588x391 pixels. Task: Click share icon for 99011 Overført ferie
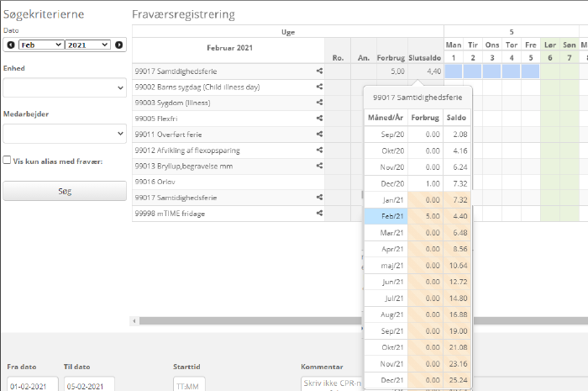pyautogui.click(x=319, y=134)
